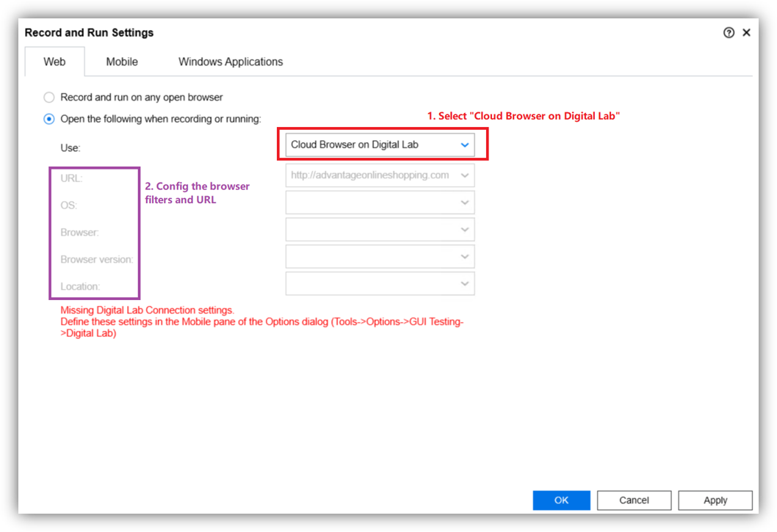The width and height of the screenshot is (777, 532).
Task: Open the OS dropdown
Action: (x=380, y=203)
